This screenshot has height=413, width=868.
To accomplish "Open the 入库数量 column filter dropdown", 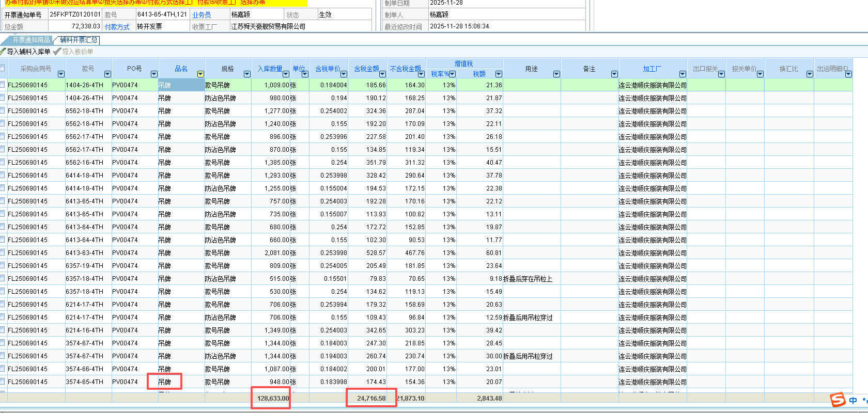I will pos(286,74).
